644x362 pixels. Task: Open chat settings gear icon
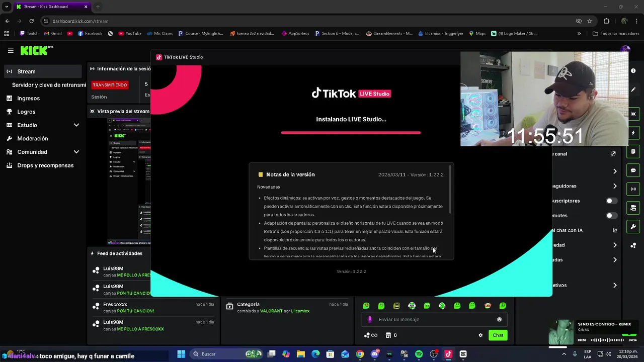pos(480,335)
